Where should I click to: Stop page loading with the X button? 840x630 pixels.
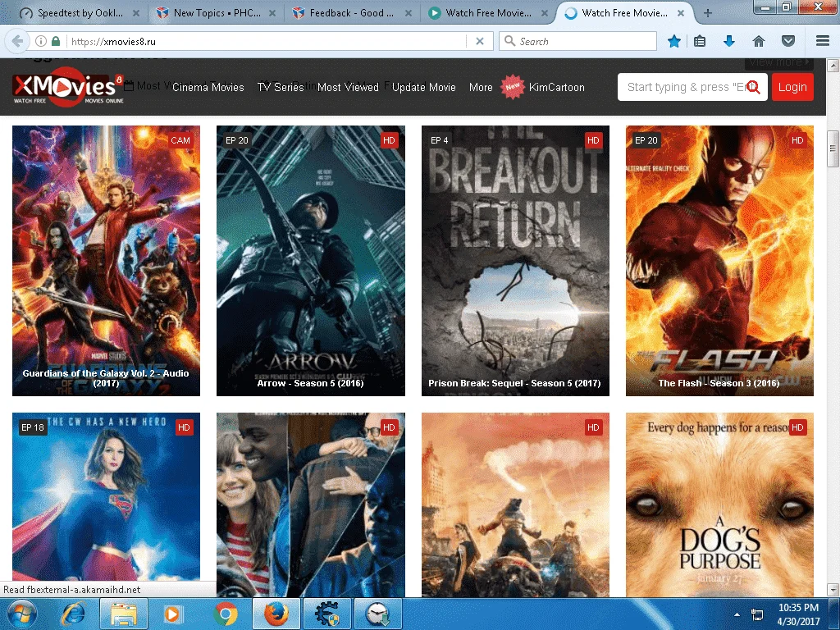coord(480,41)
